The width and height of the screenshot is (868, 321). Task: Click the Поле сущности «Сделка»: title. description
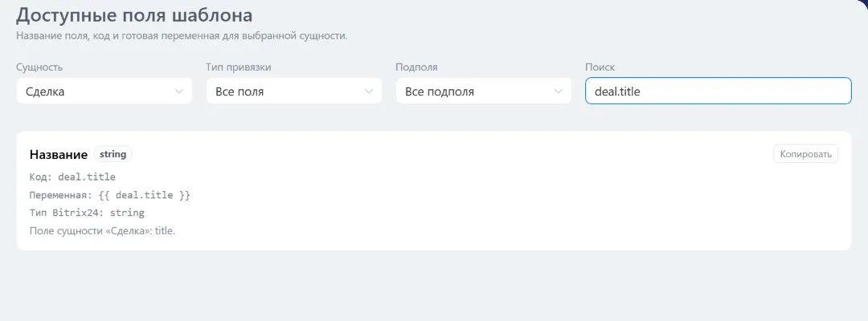click(x=102, y=231)
